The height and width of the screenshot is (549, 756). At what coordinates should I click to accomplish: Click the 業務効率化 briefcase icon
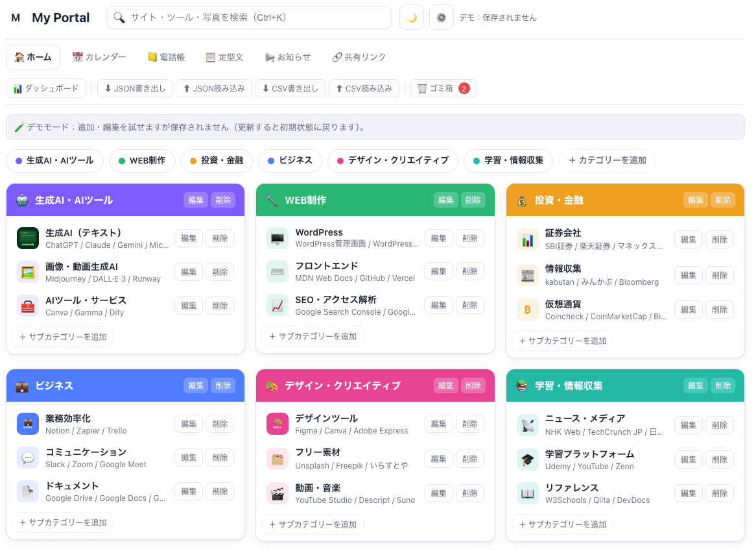tap(27, 424)
